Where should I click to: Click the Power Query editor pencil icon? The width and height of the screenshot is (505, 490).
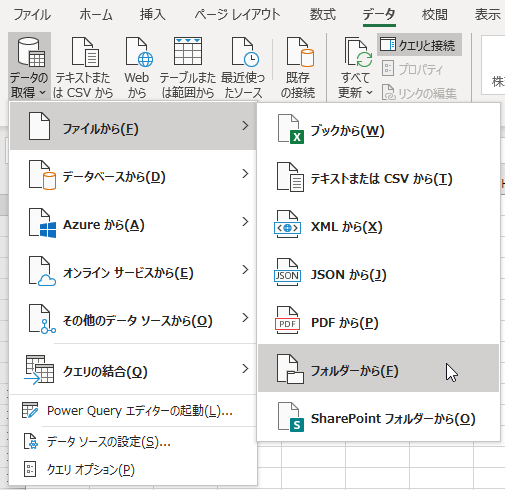click(30, 410)
